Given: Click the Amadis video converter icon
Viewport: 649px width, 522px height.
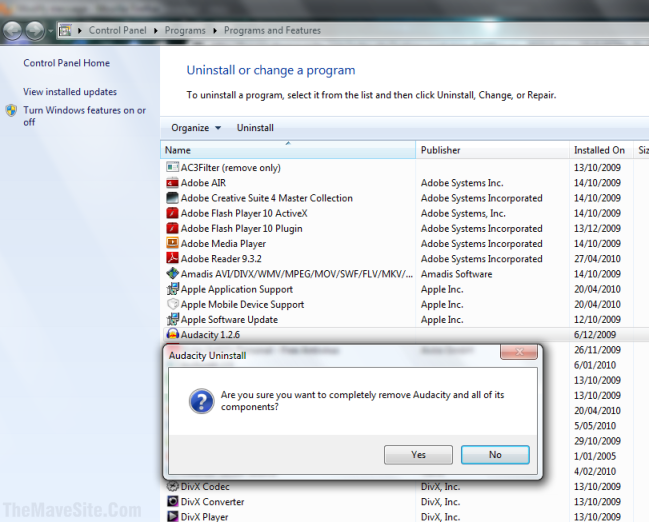Looking at the screenshot, I should (172, 274).
